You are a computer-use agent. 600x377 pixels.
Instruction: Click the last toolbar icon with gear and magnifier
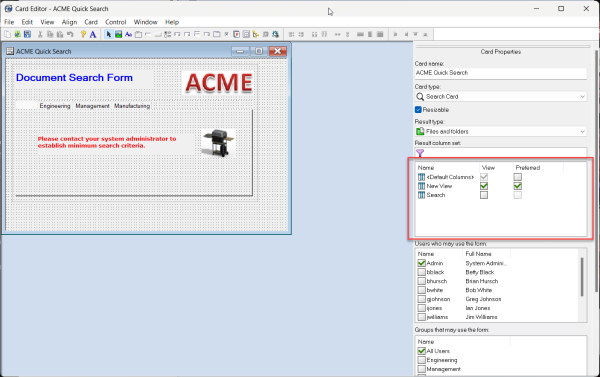point(276,34)
